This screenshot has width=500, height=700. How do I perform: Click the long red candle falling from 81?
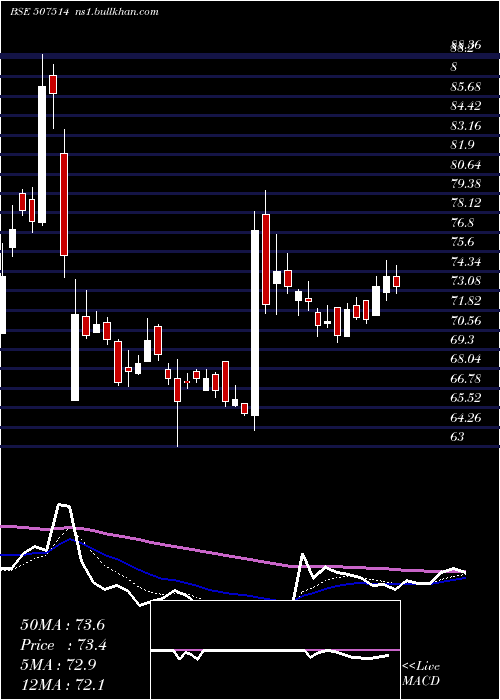click(x=64, y=204)
